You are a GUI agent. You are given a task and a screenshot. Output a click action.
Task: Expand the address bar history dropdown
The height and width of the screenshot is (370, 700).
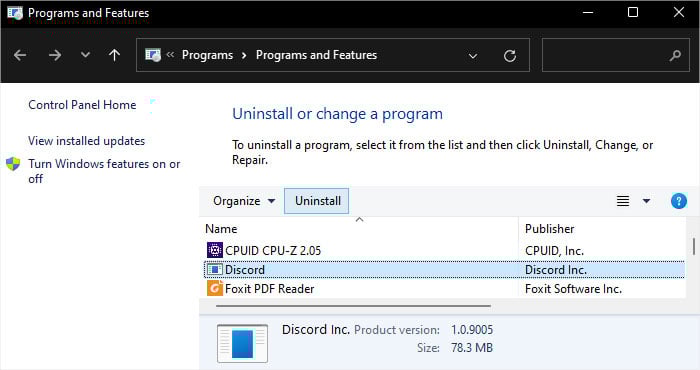point(473,56)
